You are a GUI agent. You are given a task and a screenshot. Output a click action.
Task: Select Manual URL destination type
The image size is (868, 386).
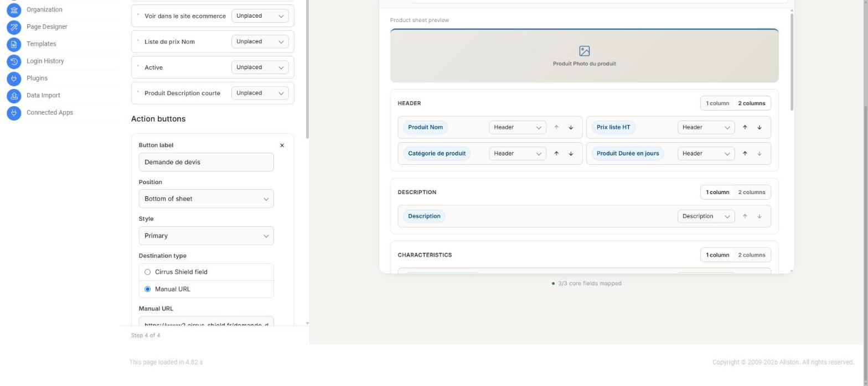pyautogui.click(x=147, y=289)
